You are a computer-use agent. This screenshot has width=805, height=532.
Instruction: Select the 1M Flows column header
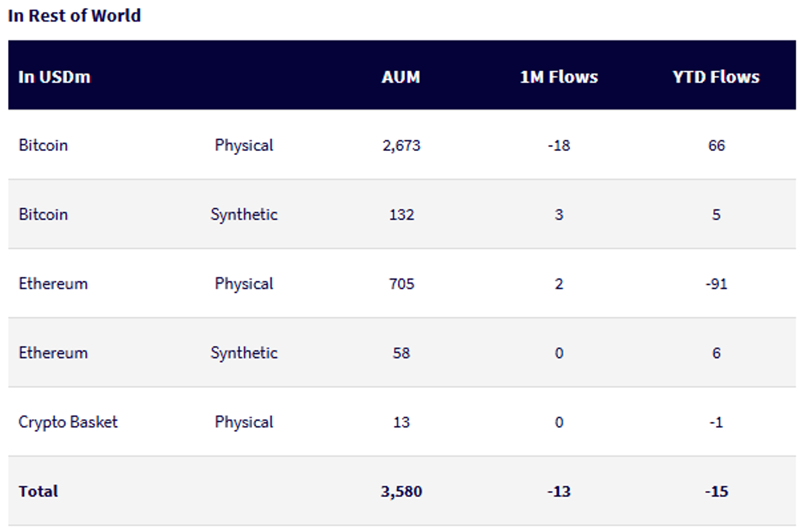[x=559, y=77]
